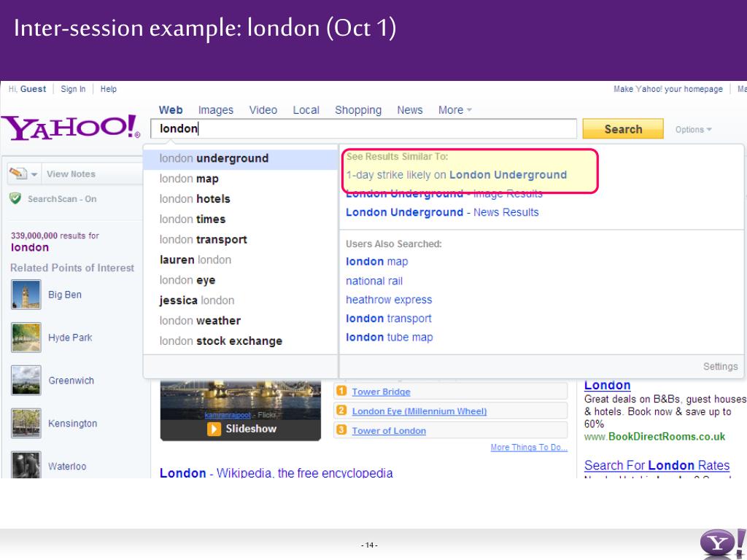Select the Big Ben thumbnail
Image resolution: width=747 pixels, height=560 pixels.
click(26, 295)
